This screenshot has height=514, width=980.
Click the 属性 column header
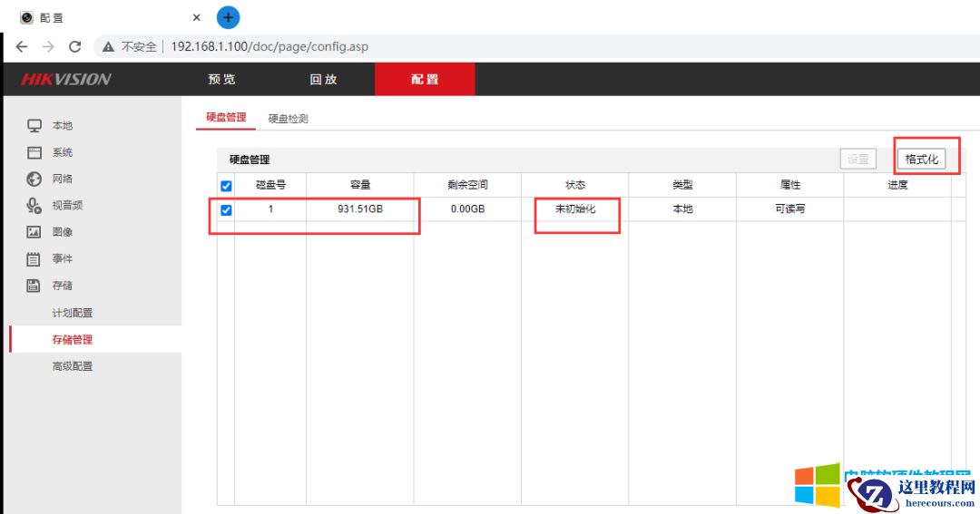(x=790, y=185)
